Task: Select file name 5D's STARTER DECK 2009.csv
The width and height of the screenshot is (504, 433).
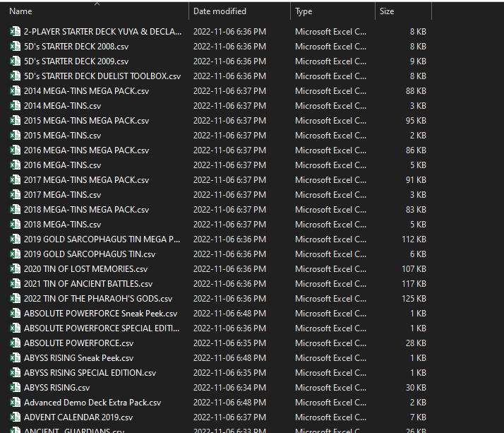Action: tap(76, 61)
